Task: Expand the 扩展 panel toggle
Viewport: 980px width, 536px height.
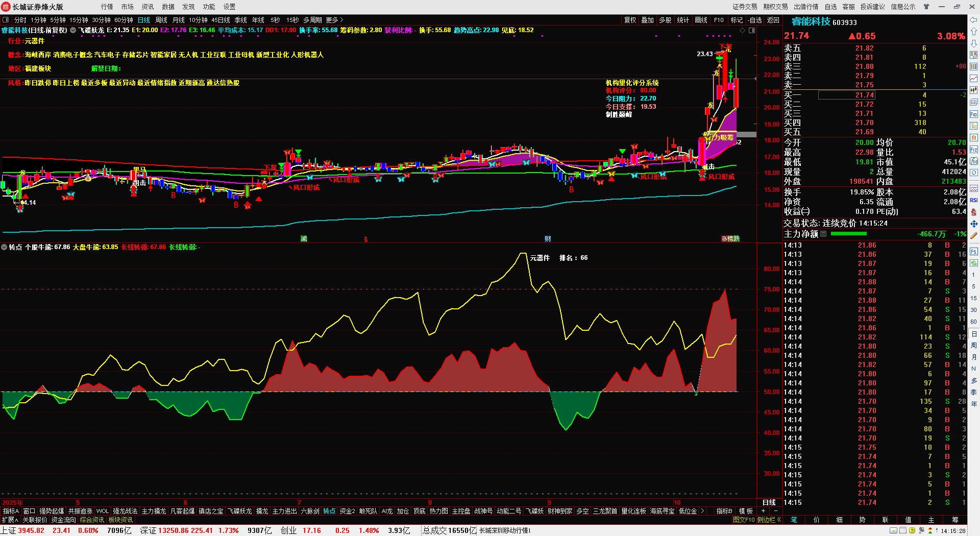Action: [x=10, y=520]
